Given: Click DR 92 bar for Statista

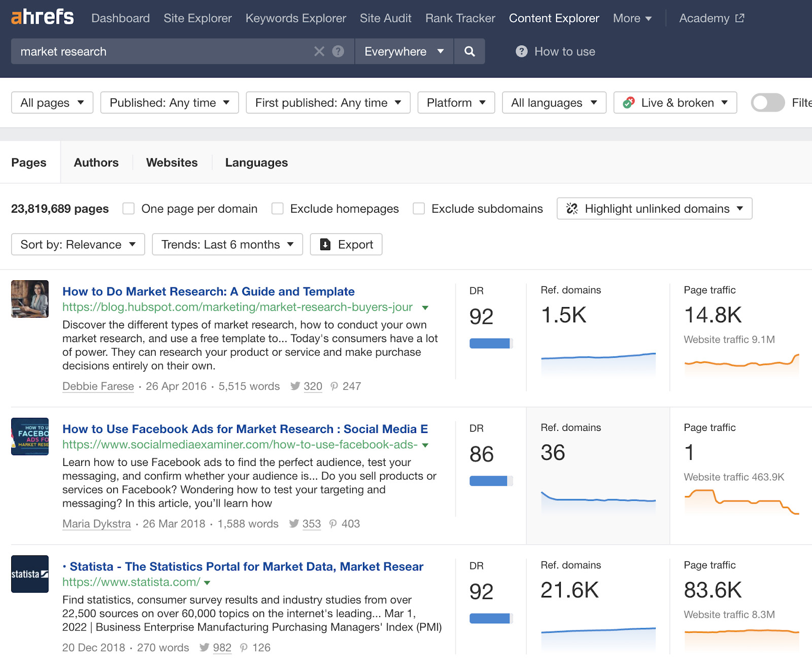Looking at the screenshot, I should click(491, 619).
